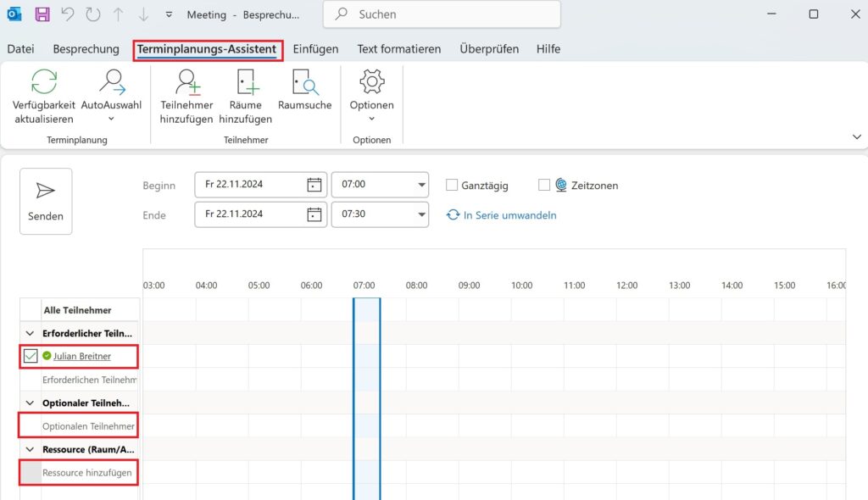Viewport: 868px width, 500px height.
Task: Click the Erforderlichen Teilnehmer add field
Action: point(90,380)
